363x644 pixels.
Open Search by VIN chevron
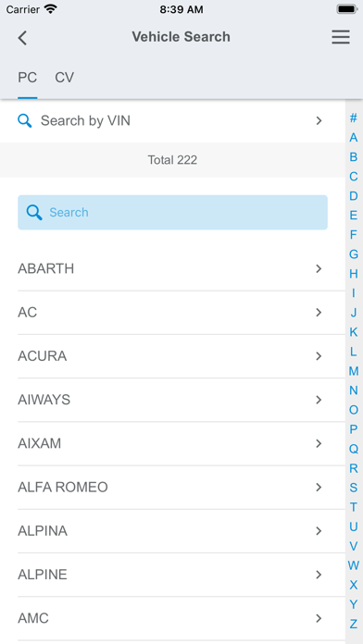319,120
